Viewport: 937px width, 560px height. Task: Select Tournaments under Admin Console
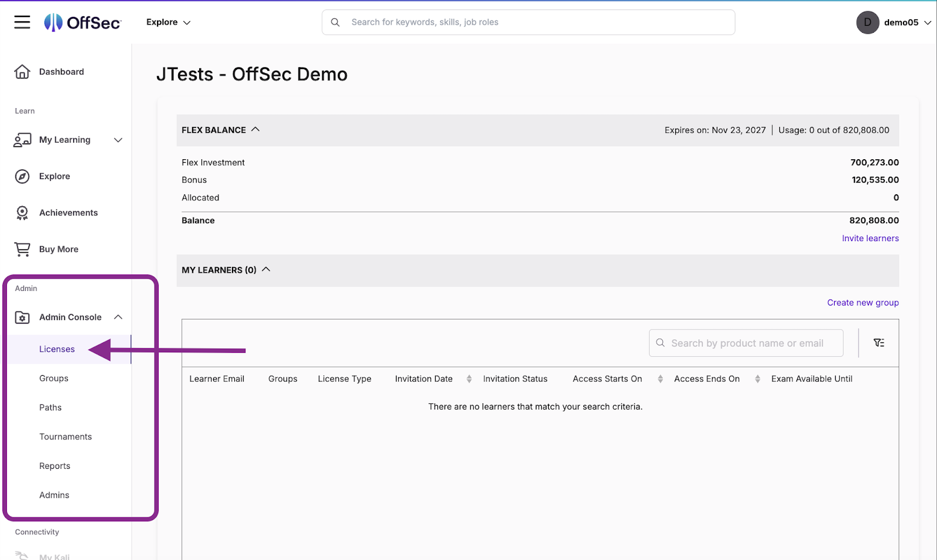tap(66, 437)
